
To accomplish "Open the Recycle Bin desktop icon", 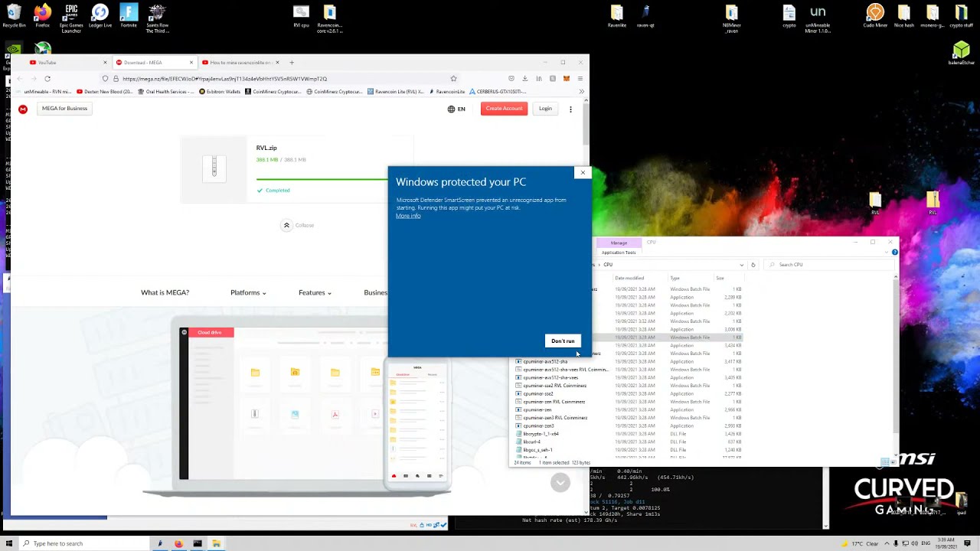I will 14,17.
